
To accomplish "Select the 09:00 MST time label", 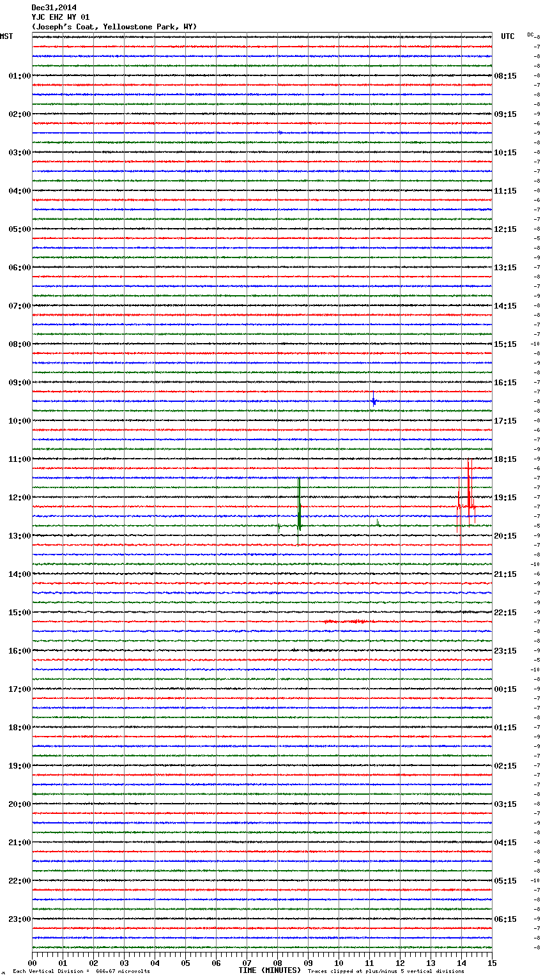I will click(x=20, y=383).
